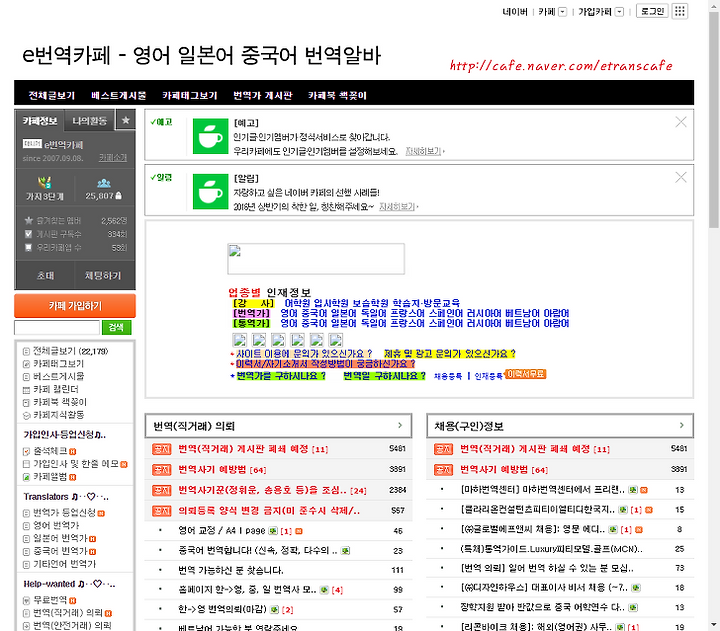Click the scrollbar down arrow
Viewport: 720px width, 631px height.
coord(714,625)
